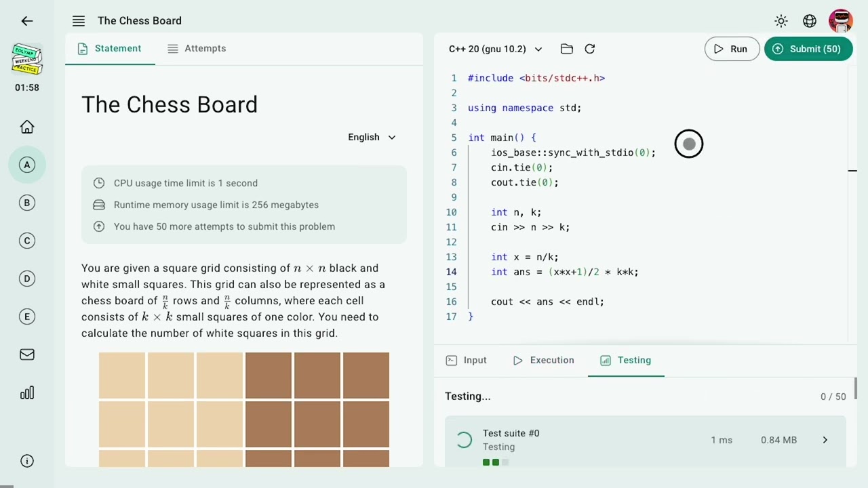The width and height of the screenshot is (868, 488).
Task: Expand Test suite #0 details chevron
Action: (x=825, y=440)
